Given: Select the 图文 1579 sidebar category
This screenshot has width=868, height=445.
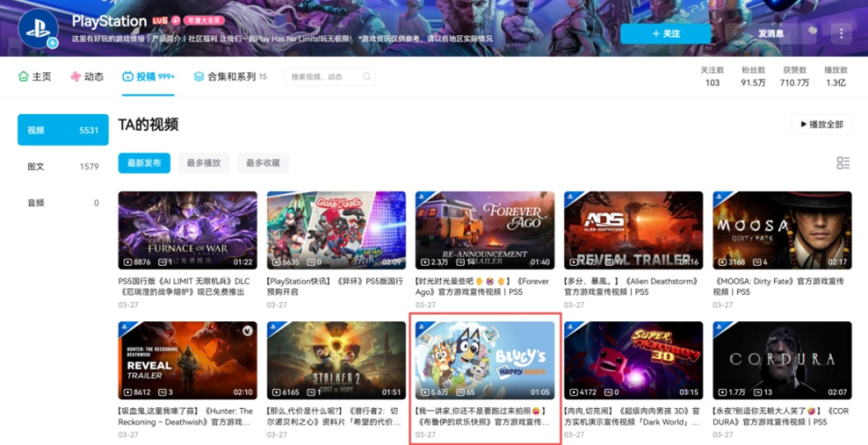Looking at the screenshot, I should [x=63, y=166].
